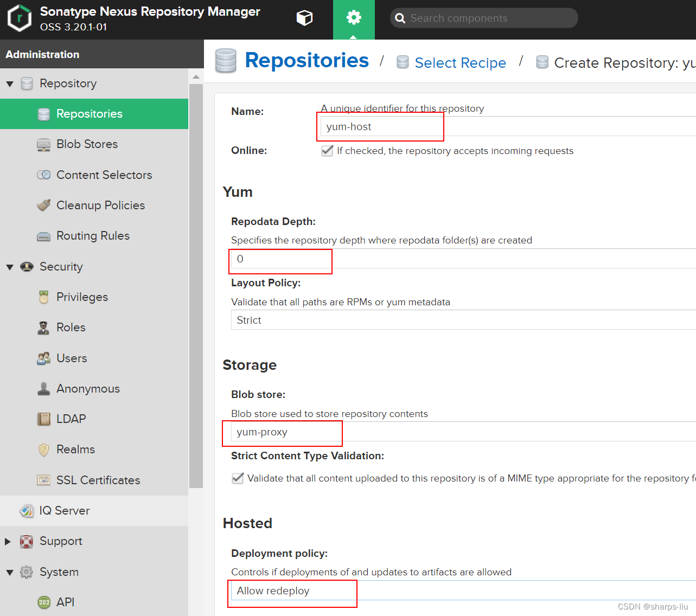Screen dimensions: 696x616
Task: Click the large Repositories database icon
Action: (x=226, y=61)
